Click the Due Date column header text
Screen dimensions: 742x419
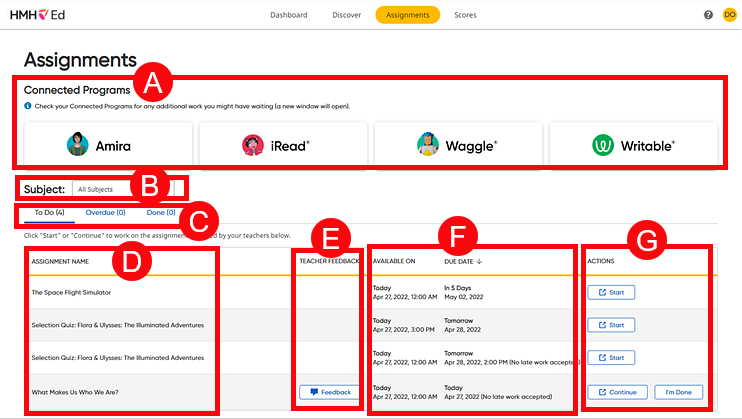[x=459, y=261]
